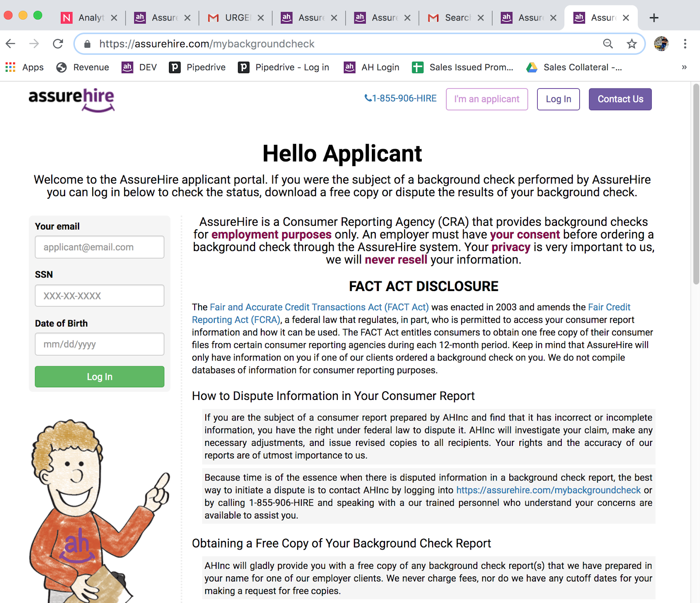Open the Apps grid shortcut

click(24, 67)
